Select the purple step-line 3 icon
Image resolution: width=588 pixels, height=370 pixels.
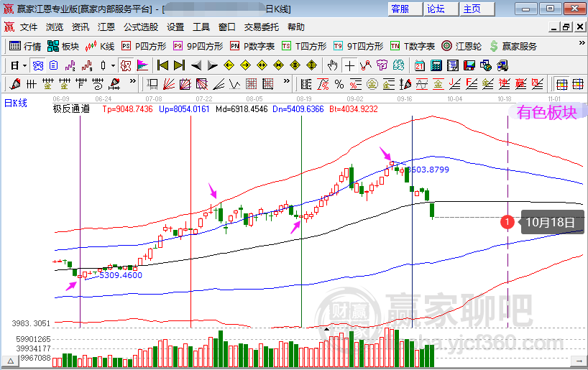(70, 66)
